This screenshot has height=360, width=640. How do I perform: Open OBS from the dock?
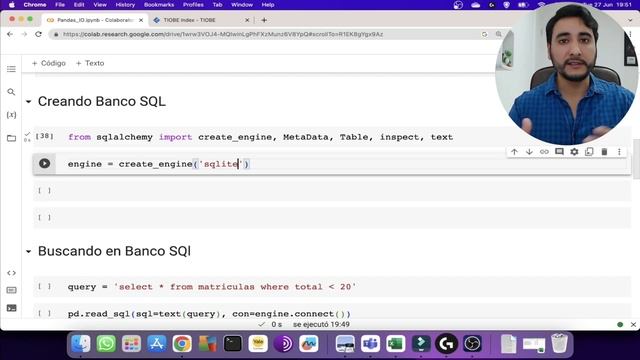click(x=472, y=344)
